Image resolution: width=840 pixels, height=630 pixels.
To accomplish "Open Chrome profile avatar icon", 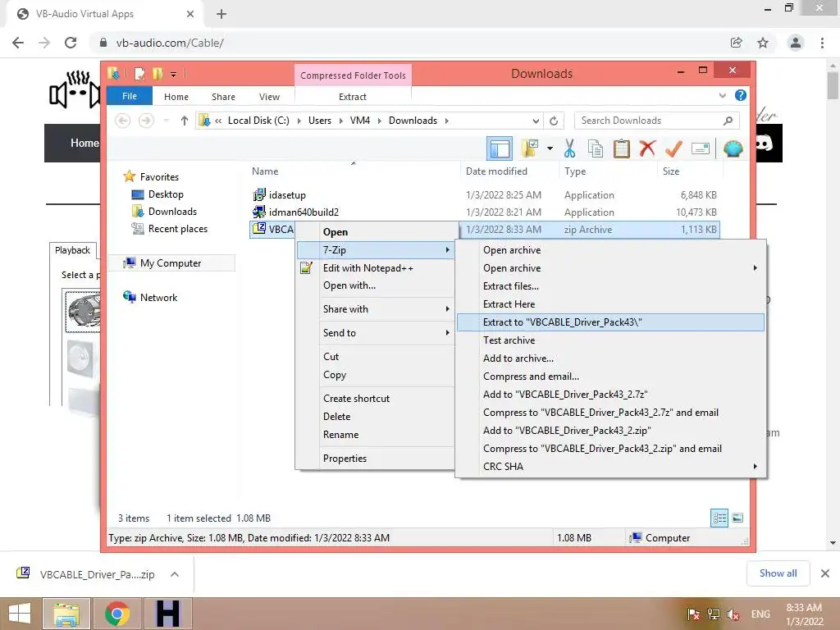I will pyautogui.click(x=796, y=43).
